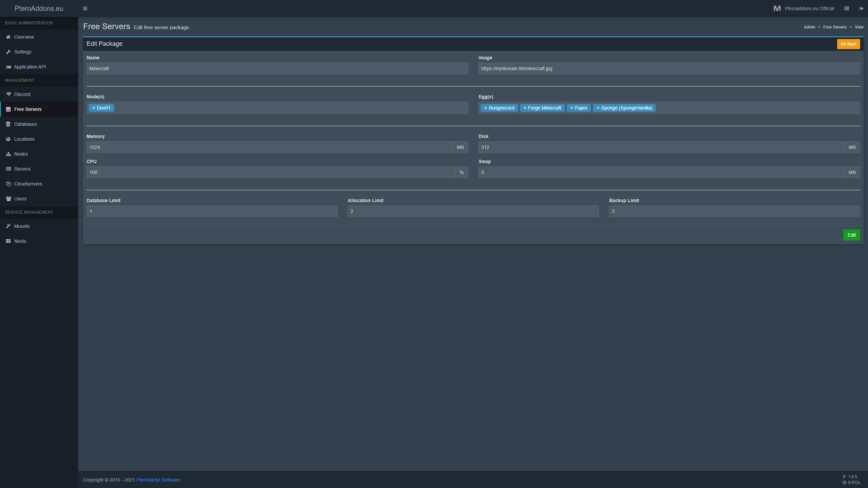The height and width of the screenshot is (488, 868).
Task: Open the Nodes page from the sidebar
Action: (21, 154)
